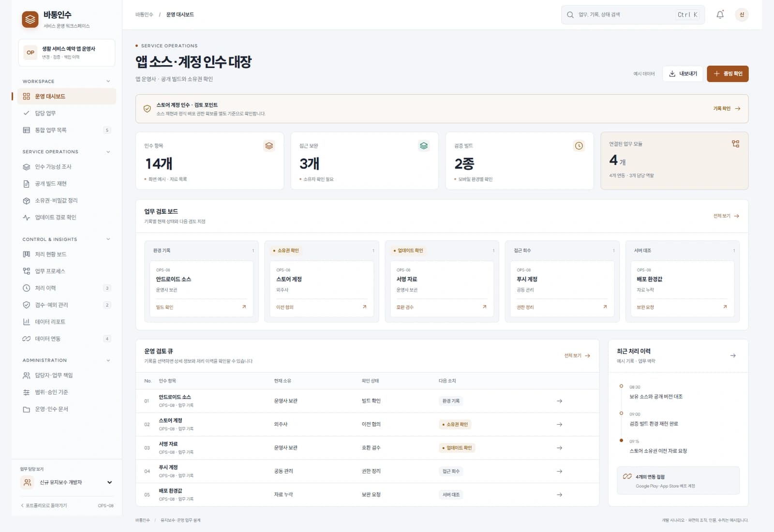774x532 pixels.
Task: Click the 업데이트 확인 tag in row 03
Action: pos(457,448)
